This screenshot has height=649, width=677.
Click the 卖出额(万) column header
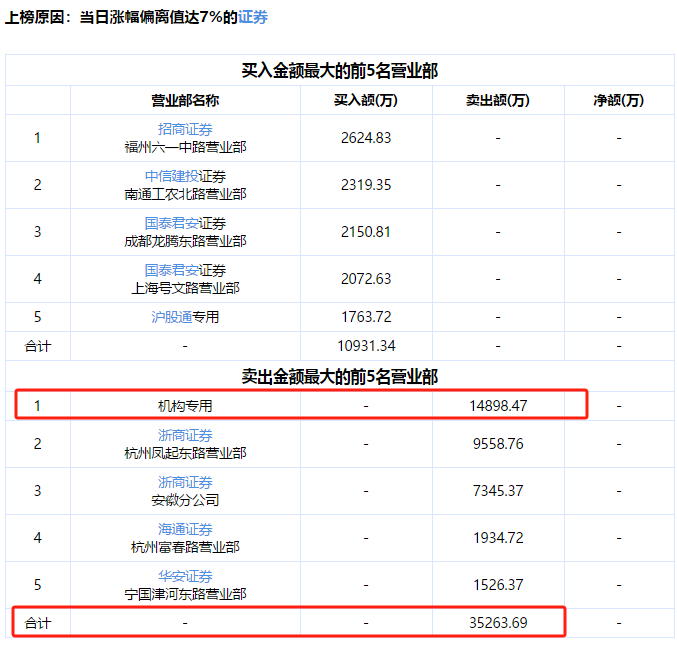click(x=497, y=100)
